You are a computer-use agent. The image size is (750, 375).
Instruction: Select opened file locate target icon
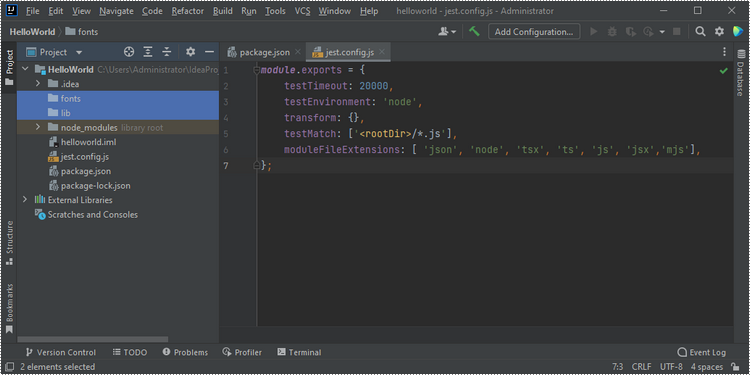coord(129,52)
